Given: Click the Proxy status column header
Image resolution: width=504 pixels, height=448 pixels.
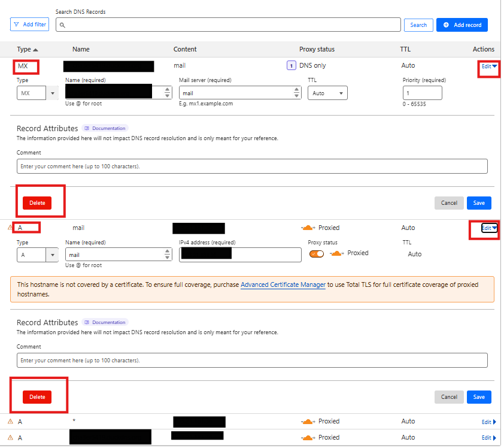Looking at the screenshot, I should pos(317,50).
